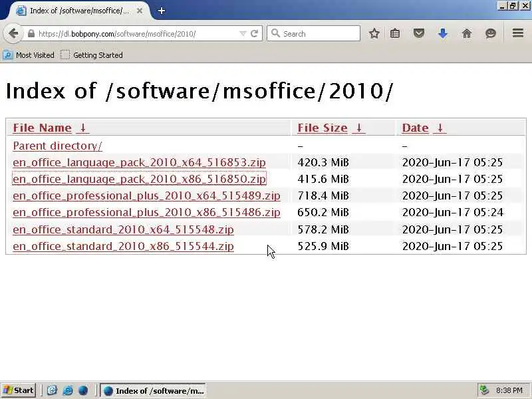Click the 525.9 MiB size cell

tap(323, 246)
